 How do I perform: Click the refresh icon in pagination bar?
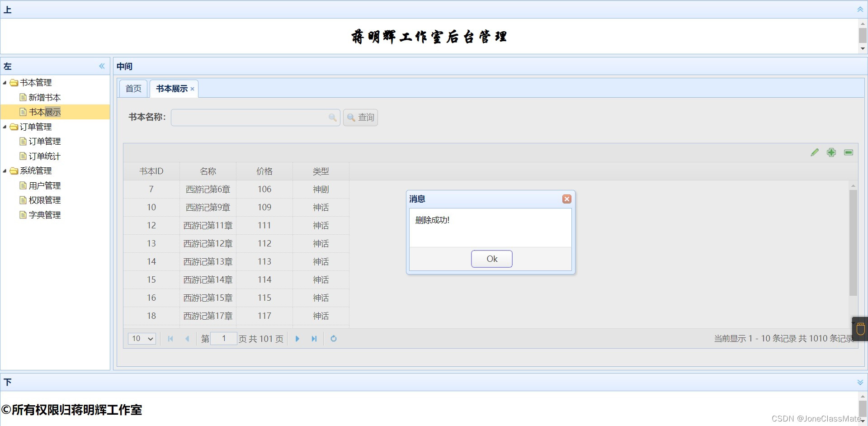(x=334, y=339)
